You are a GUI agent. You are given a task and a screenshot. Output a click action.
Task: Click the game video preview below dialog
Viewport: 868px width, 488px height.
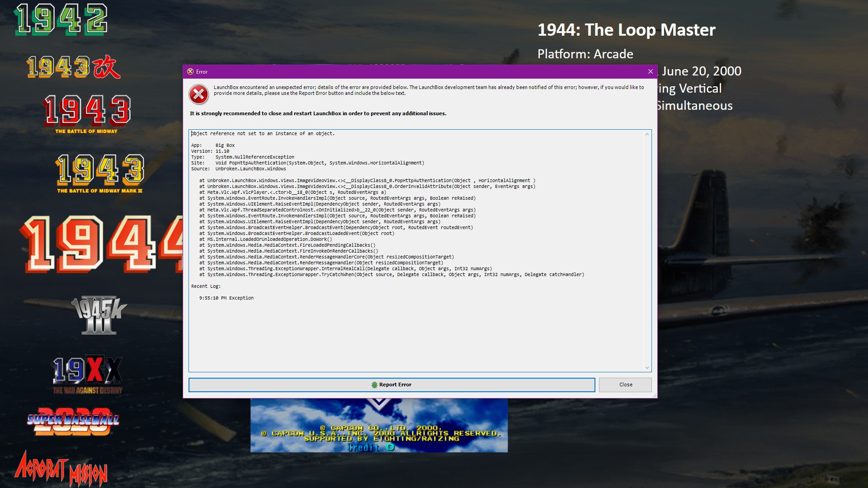(x=379, y=425)
